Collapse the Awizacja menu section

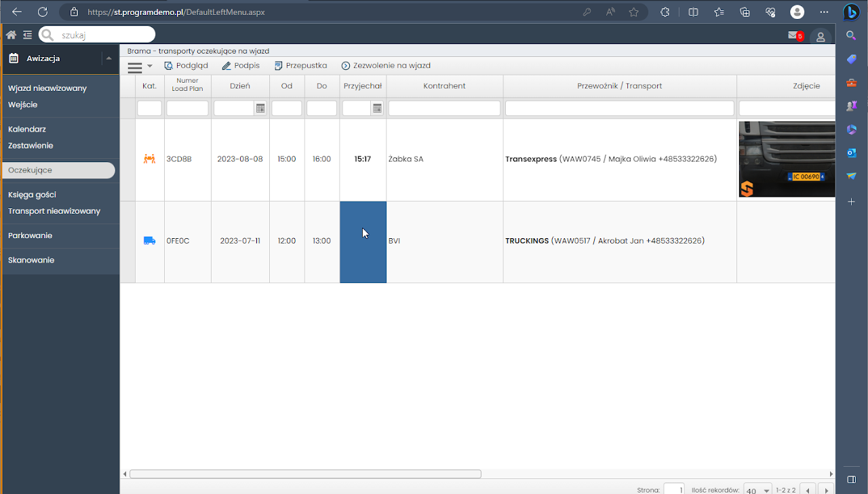coord(108,58)
